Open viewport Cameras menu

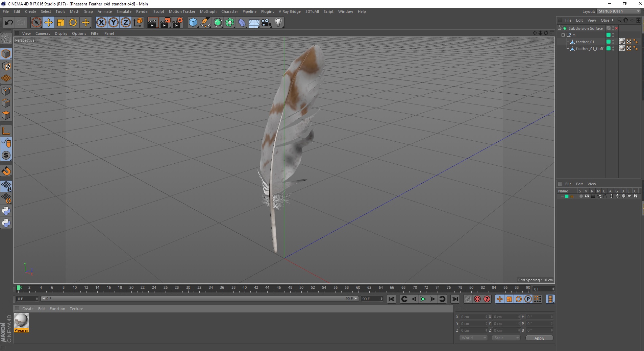(43, 33)
